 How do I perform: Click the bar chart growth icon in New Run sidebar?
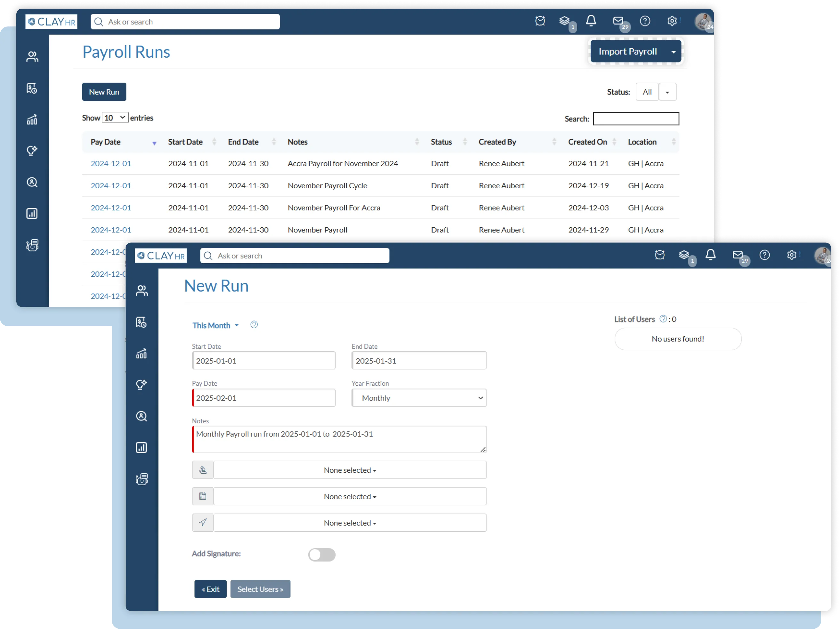tap(141, 354)
